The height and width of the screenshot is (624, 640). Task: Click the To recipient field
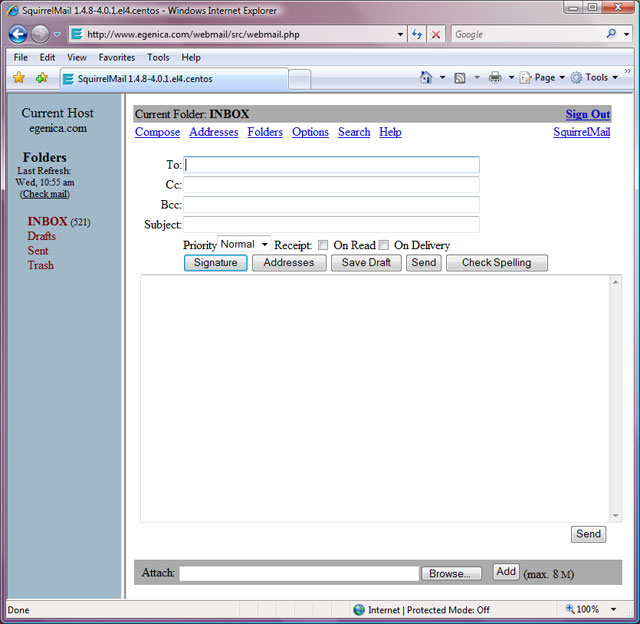pos(331,165)
